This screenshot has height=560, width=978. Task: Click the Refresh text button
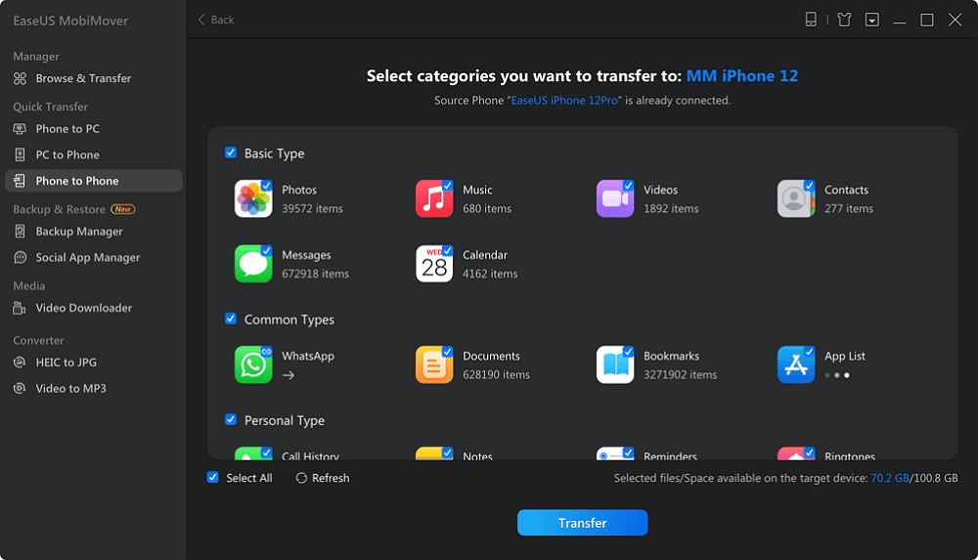click(x=331, y=478)
